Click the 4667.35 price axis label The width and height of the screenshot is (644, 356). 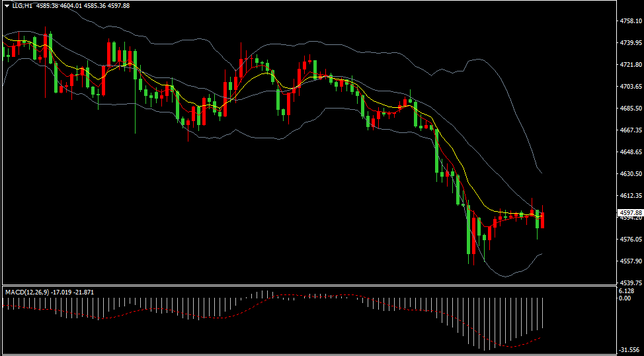pyautogui.click(x=631, y=130)
